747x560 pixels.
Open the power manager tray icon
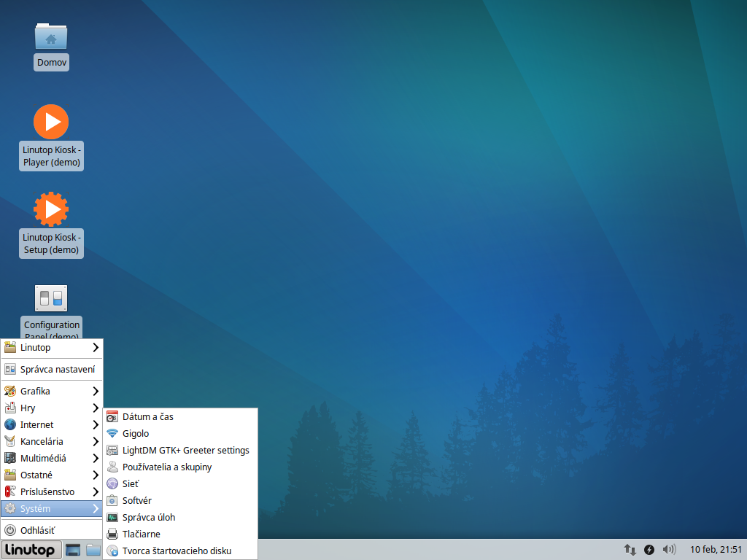coord(649,550)
